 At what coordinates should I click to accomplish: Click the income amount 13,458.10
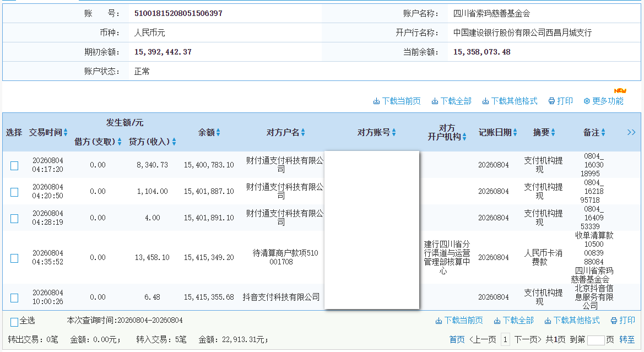coord(152,258)
